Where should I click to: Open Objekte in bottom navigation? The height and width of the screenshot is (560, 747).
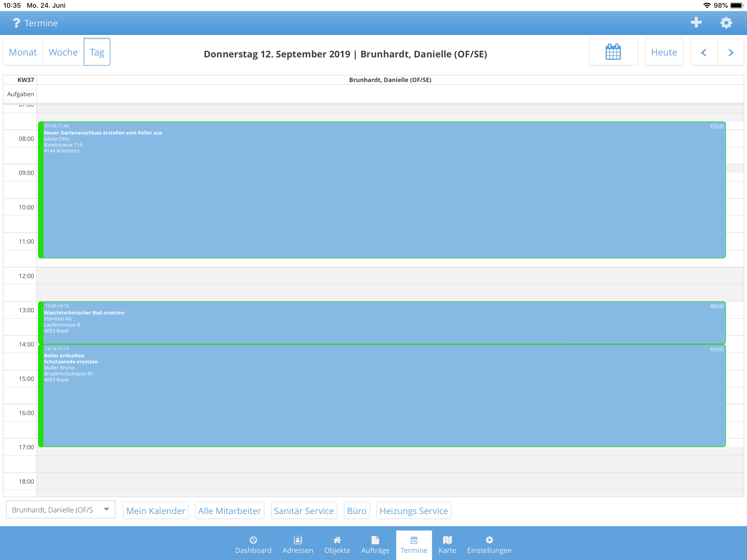coord(337,545)
